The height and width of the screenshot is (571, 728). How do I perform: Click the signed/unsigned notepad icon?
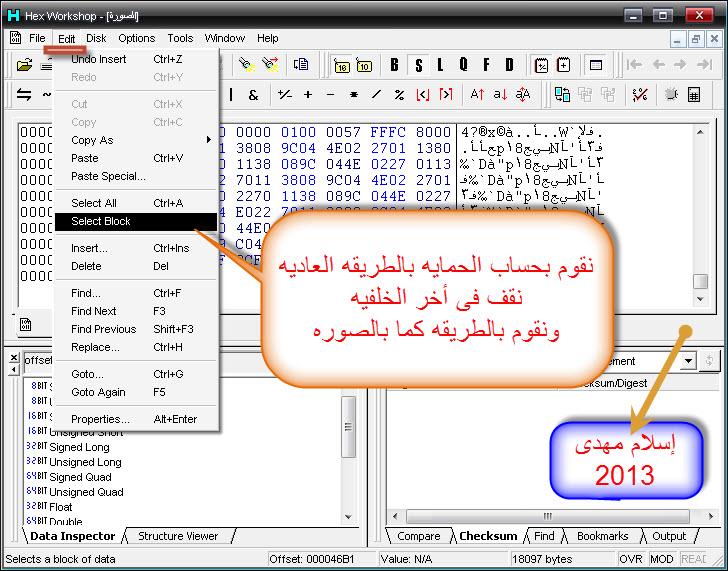pos(541,65)
